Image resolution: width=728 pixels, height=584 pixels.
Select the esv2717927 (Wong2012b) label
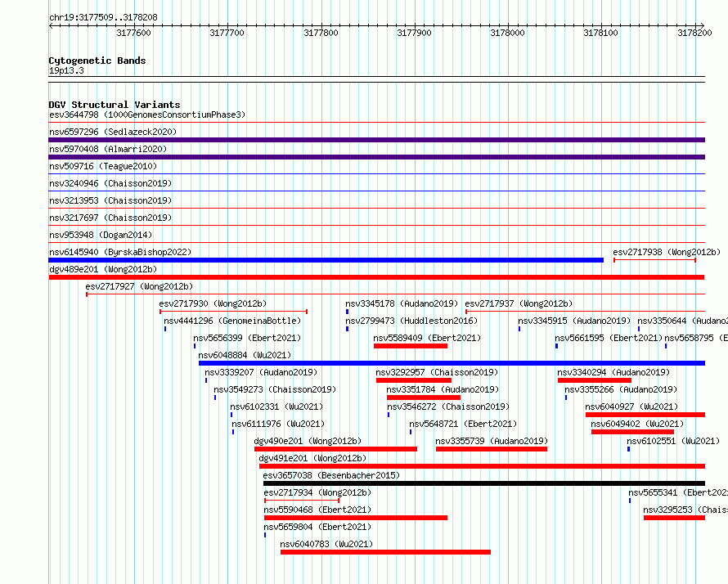point(139,286)
